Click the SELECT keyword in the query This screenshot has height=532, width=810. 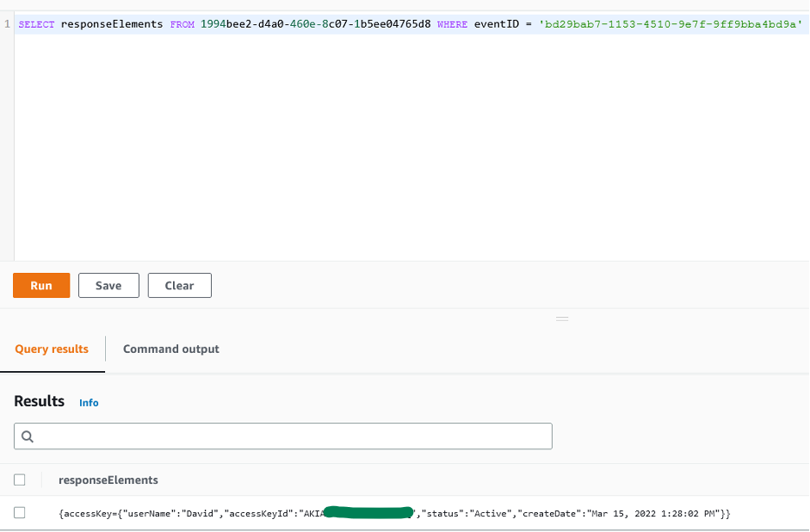[x=34, y=23]
